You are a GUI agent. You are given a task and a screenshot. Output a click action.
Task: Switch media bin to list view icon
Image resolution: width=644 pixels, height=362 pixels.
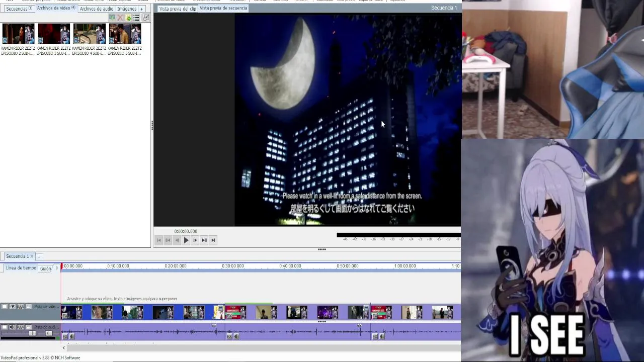pyautogui.click(x=136, y=18)
